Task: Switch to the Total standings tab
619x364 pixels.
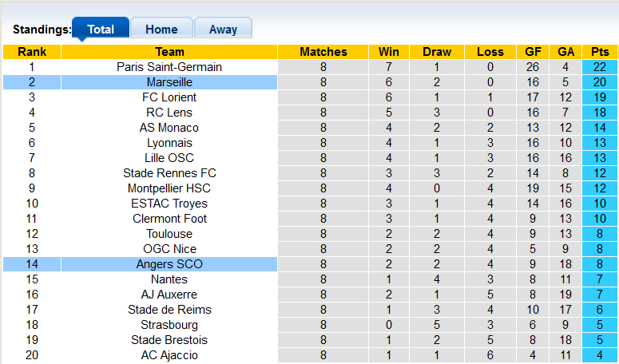Action: (x=100, y=30)
